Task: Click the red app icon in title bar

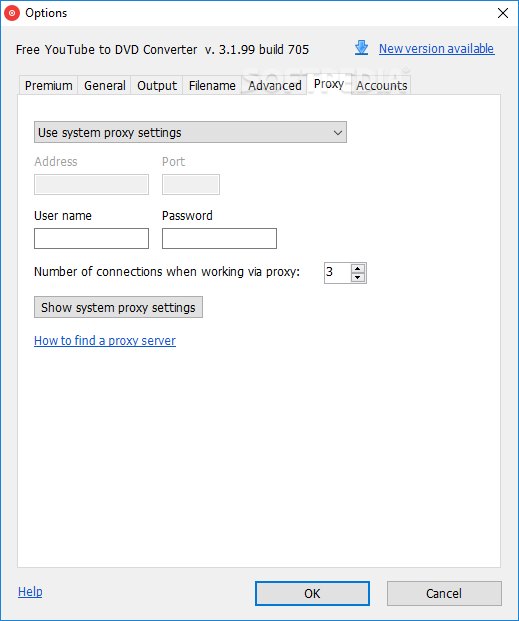Action: point(12,13)
